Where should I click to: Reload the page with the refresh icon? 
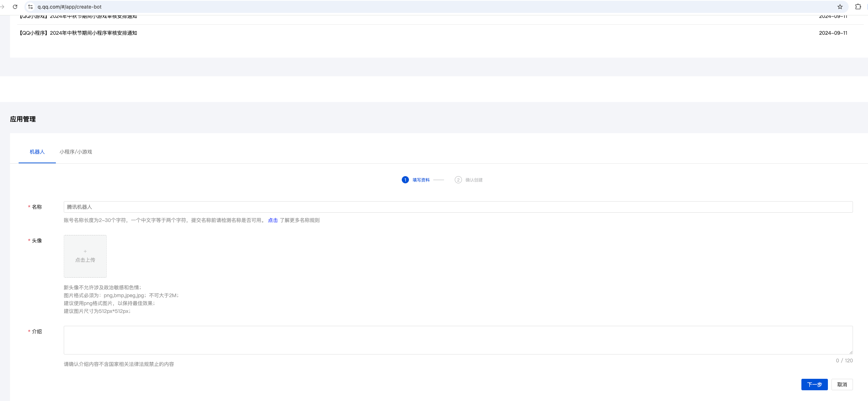(15, 7)
